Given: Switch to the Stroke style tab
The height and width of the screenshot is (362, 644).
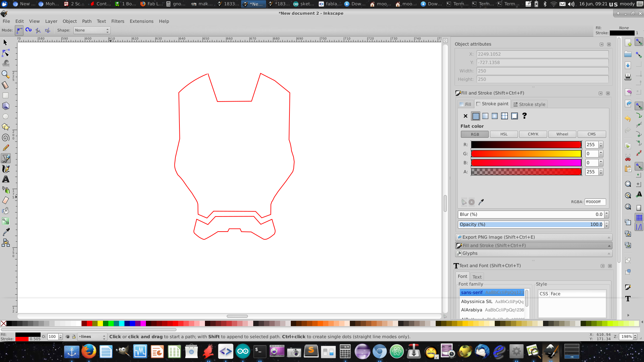Looking at the screenshot, I should click(x=529, y=104).
